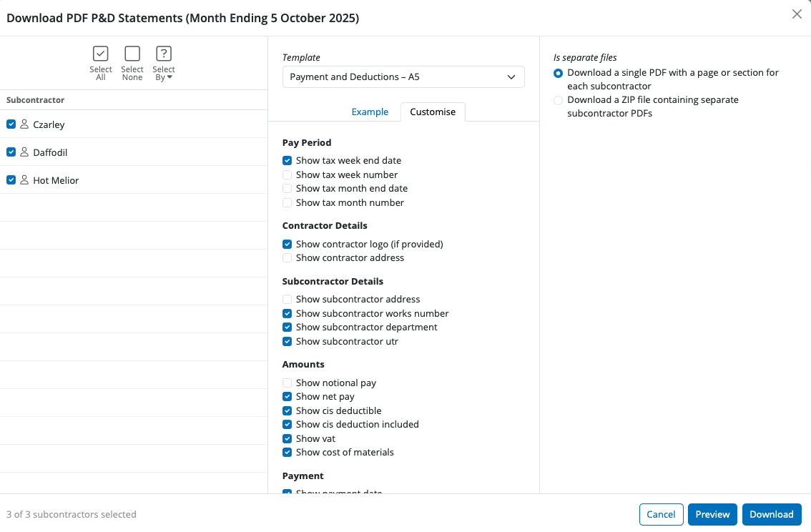Click the person icon beside Hot Melior
This screenshot has width=811, height=532.
pos(24,180)
